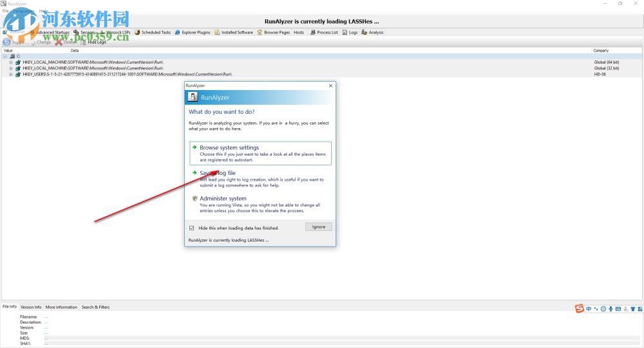Click the IME emoji face icon
The image size is (644, 348).
[x=603, y=309]
